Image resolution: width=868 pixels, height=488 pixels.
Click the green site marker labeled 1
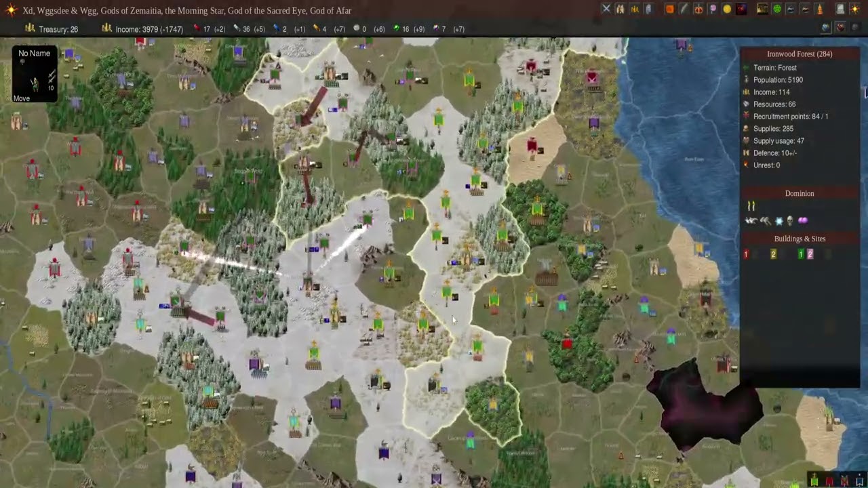click(801, 254)
